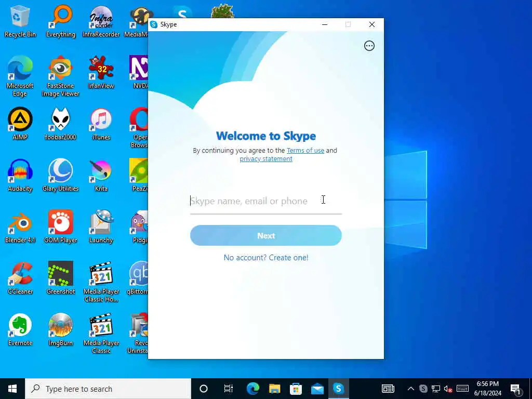Select the InfraRecorder desktop shortcut
Image resolution: width=532 pixels, height=399 pixels.
coord(101,21)
